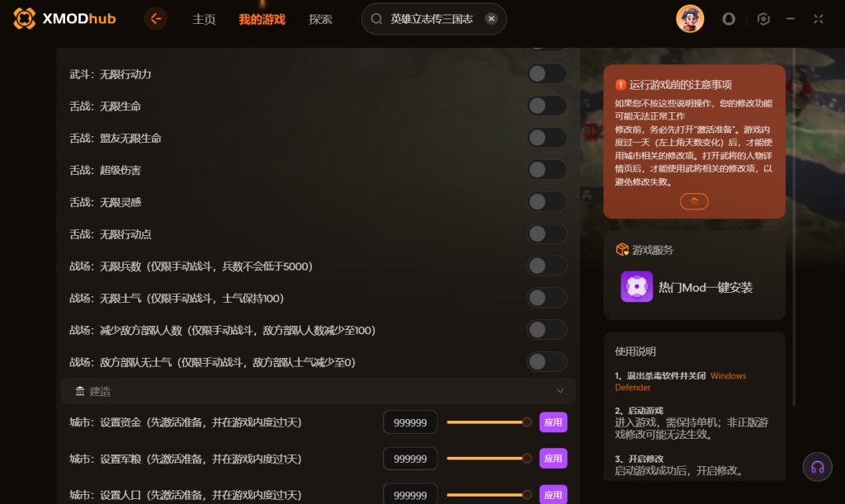
Task: Click the 使用说明 heading
Action: [x=635, y=351]
